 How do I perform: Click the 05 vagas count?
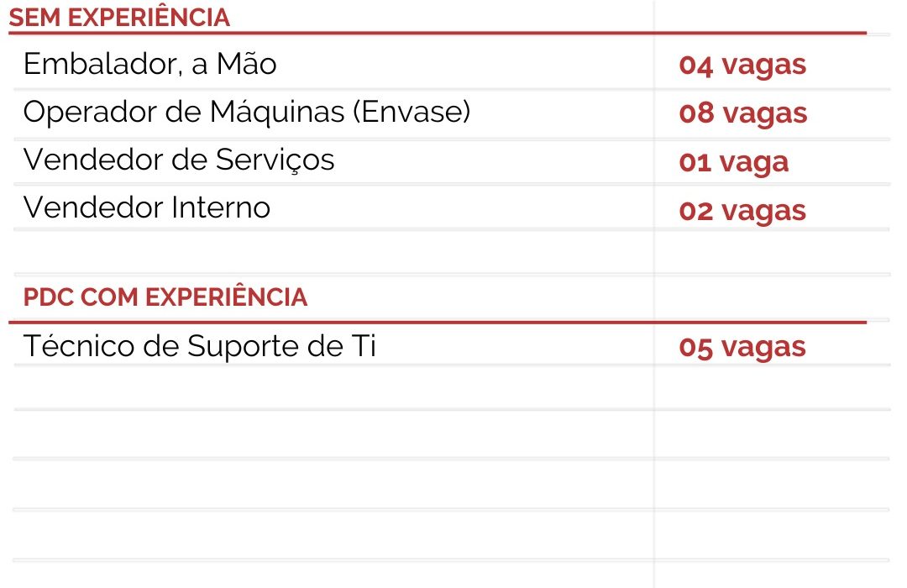(742, 347)
